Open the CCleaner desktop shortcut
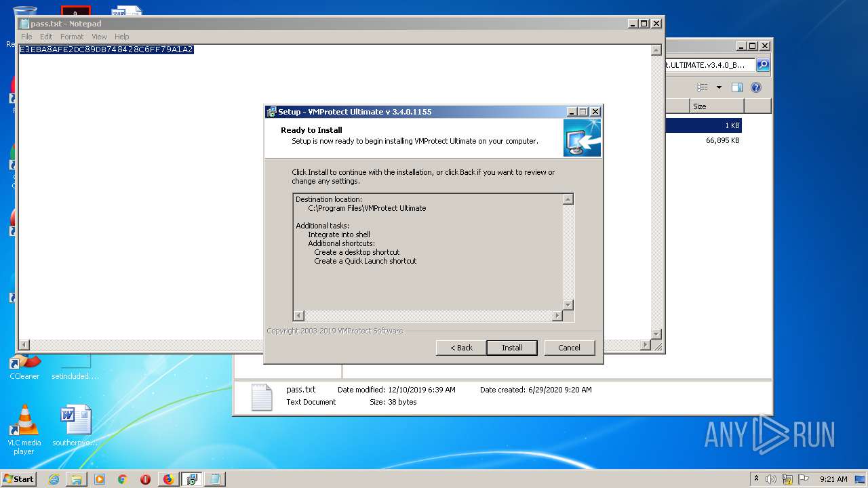The image size is (868, 488). 24,367
